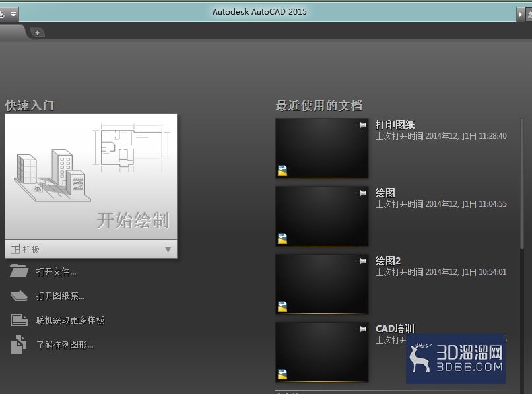This screenshot has height=394, width=532.
Task: Click the drawing file icon on 打印图纸 thumbnail
Action: click(x=283, y=170)
